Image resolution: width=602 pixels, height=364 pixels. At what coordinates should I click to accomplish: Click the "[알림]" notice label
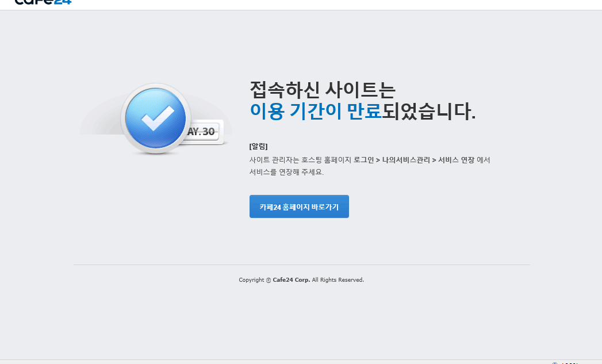pyautogui.click(x=258, y=146)
